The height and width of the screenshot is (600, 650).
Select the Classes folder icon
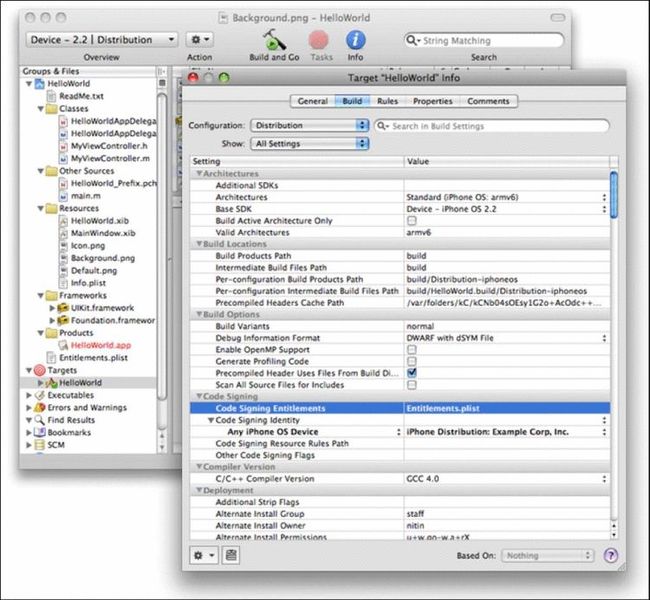pos(51,109)
